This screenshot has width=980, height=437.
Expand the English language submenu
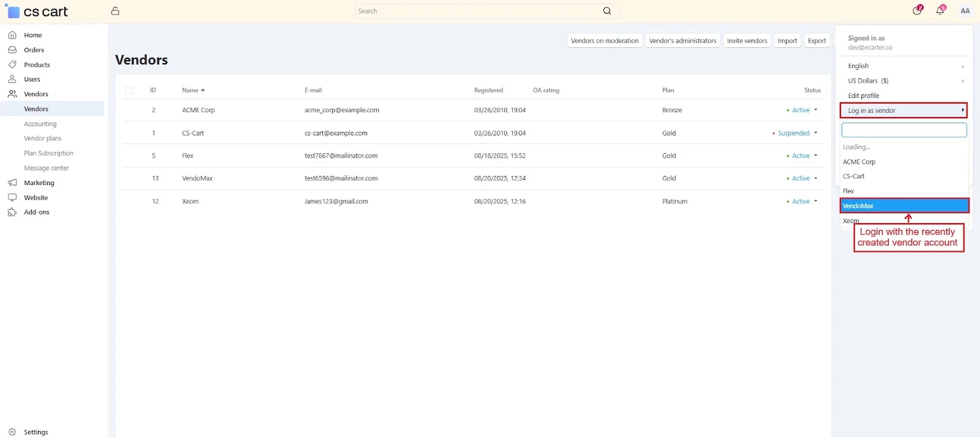pyautogui.click(x=962, y=66)
